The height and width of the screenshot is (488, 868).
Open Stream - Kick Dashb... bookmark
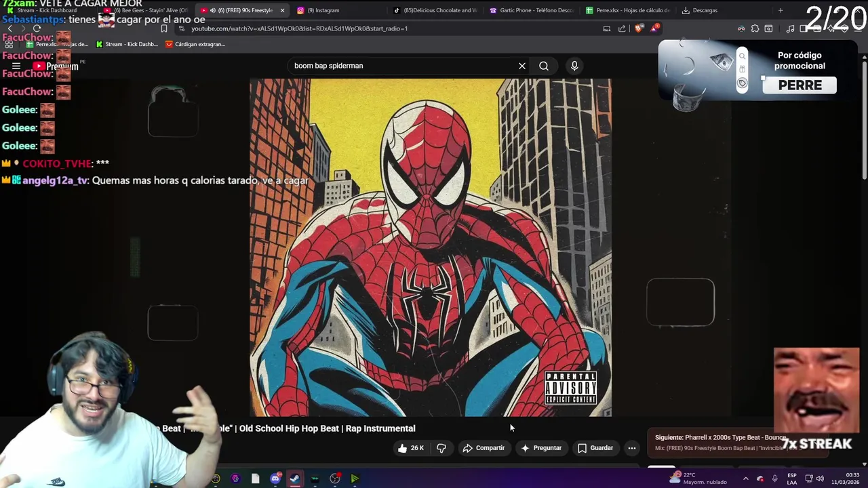click(x=127, y=44)
